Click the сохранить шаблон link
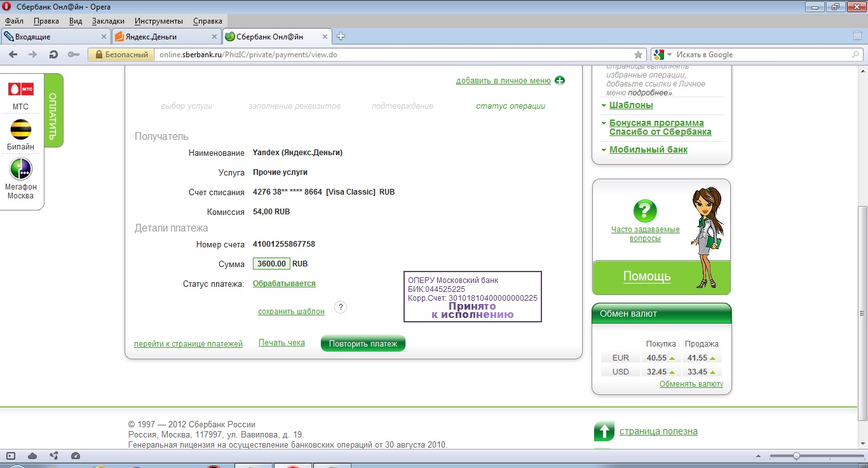 [x=291, y=312]
